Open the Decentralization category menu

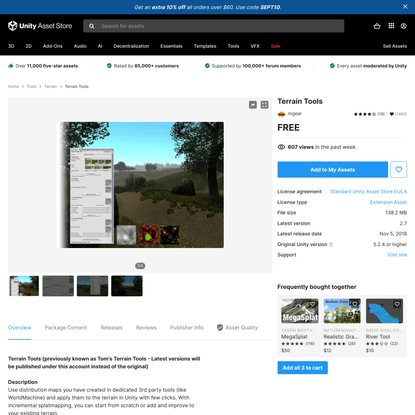tap(131, 46)
